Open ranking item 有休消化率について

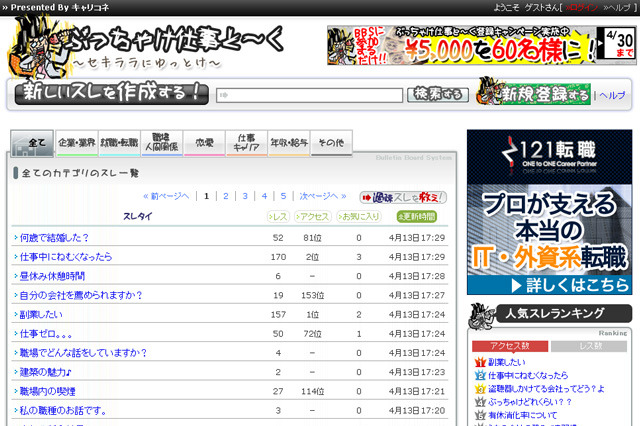(x=522, y=415)
